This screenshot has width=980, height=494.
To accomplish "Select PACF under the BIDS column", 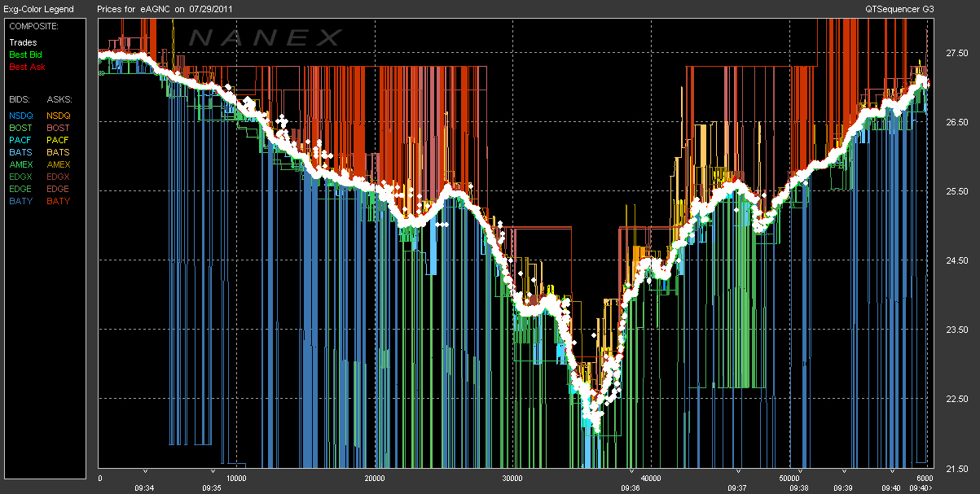I will coord(20,140).
